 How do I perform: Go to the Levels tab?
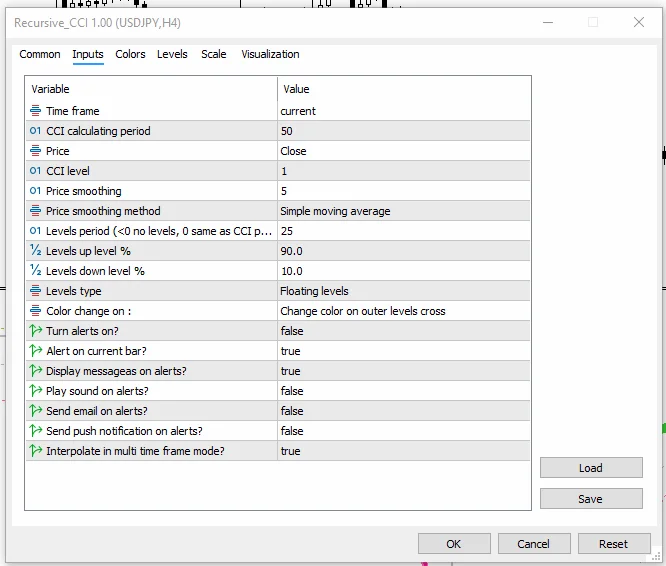(x=172, y=54)
